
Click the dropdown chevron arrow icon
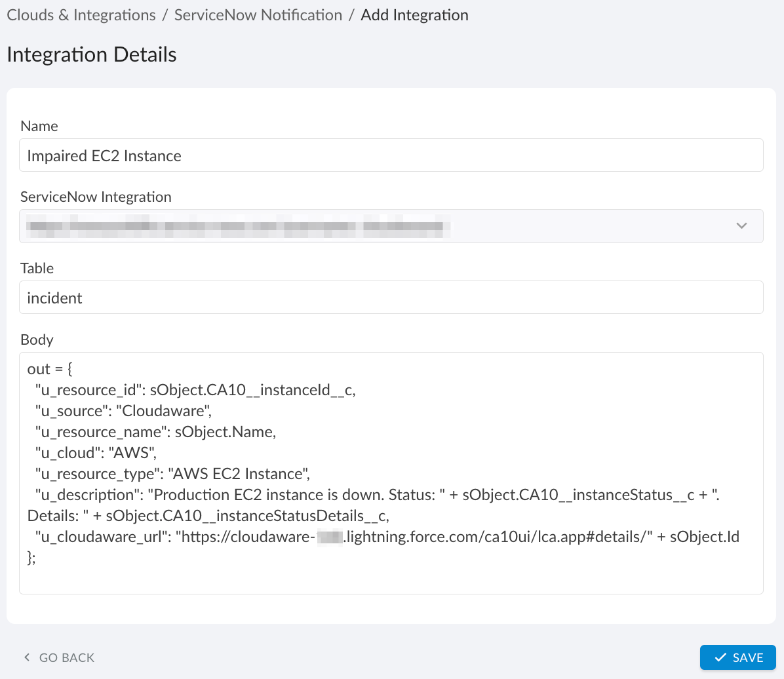pos(741,226)
